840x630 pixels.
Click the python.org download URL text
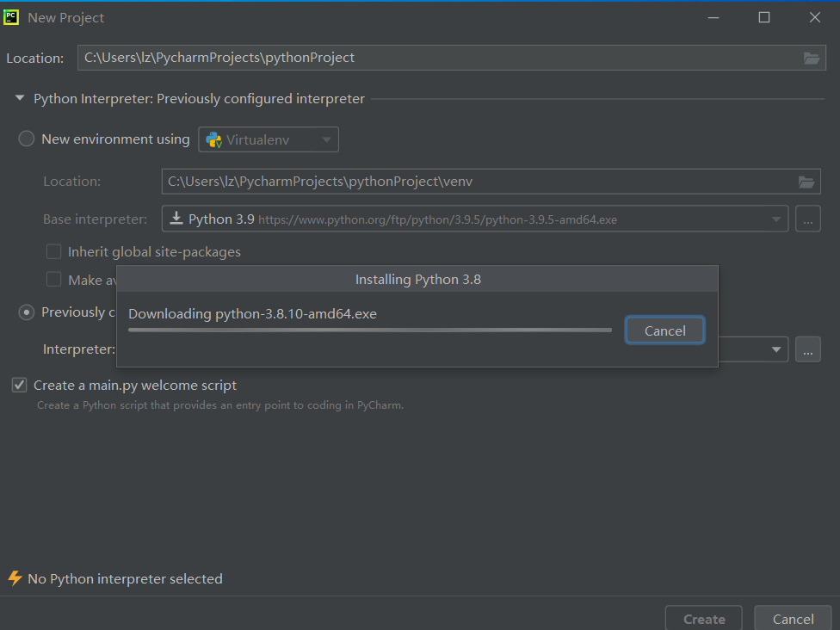(x=438, y=219)
